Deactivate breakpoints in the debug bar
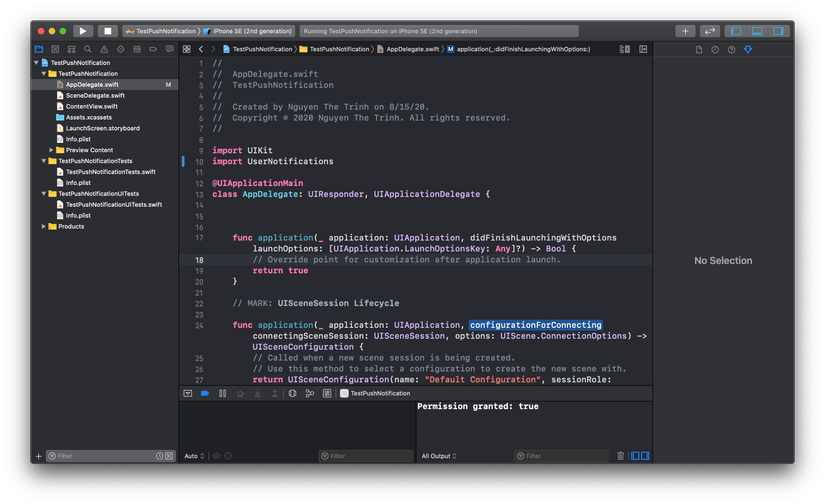This screenshot has width=825, height=504. click(205, 394)
